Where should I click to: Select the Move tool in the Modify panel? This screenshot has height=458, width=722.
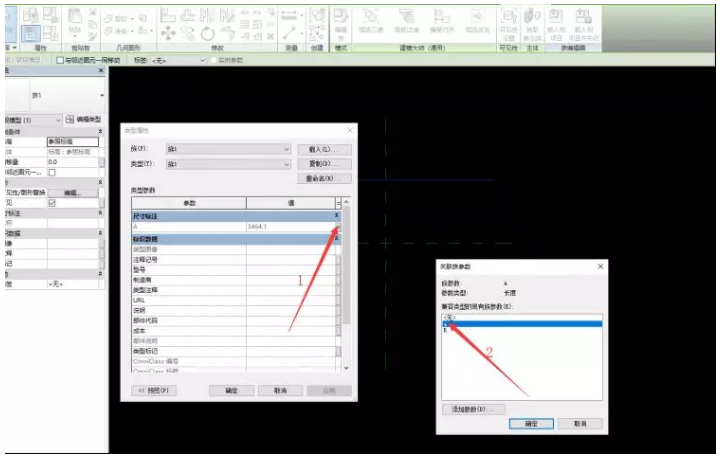(x=168, y=33)
